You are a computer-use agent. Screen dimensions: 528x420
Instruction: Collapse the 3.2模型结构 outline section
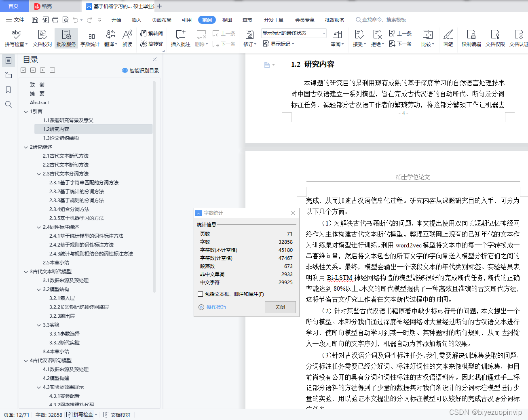[x=39, y=289]
